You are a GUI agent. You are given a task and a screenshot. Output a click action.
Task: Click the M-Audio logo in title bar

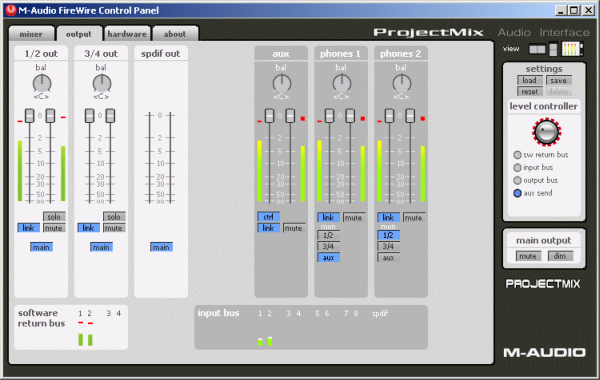point(11,10)
